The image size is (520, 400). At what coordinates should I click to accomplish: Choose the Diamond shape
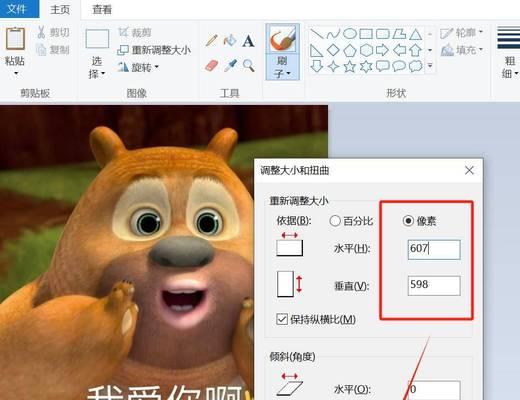(x=333, y=50)
